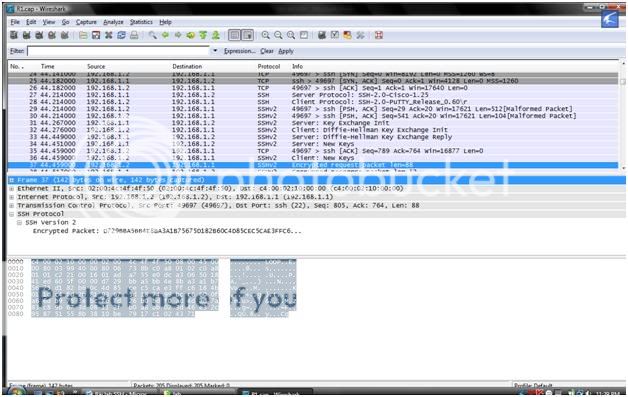The image size is (628, 397).
Task: Expand Transmission Control Protocol node
Action: point(12,206)
